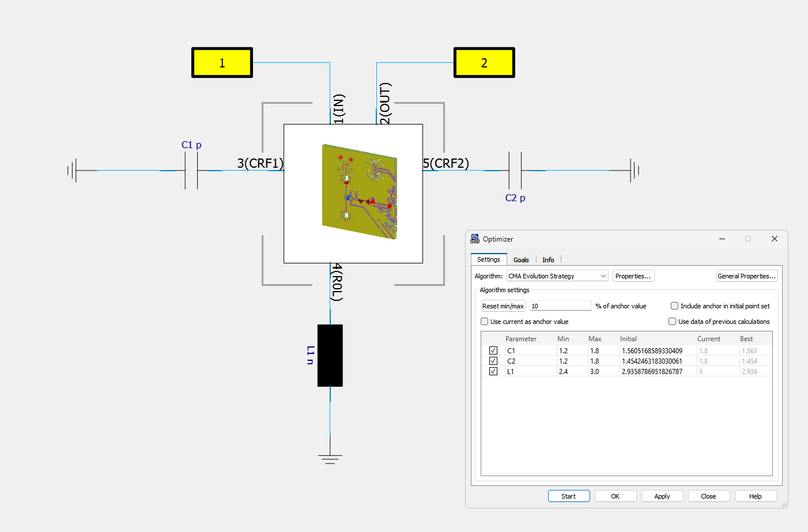Click the Parameter column header
This screenshot has height=532, width=808.
pyautogui.click(x=520, y=339)
